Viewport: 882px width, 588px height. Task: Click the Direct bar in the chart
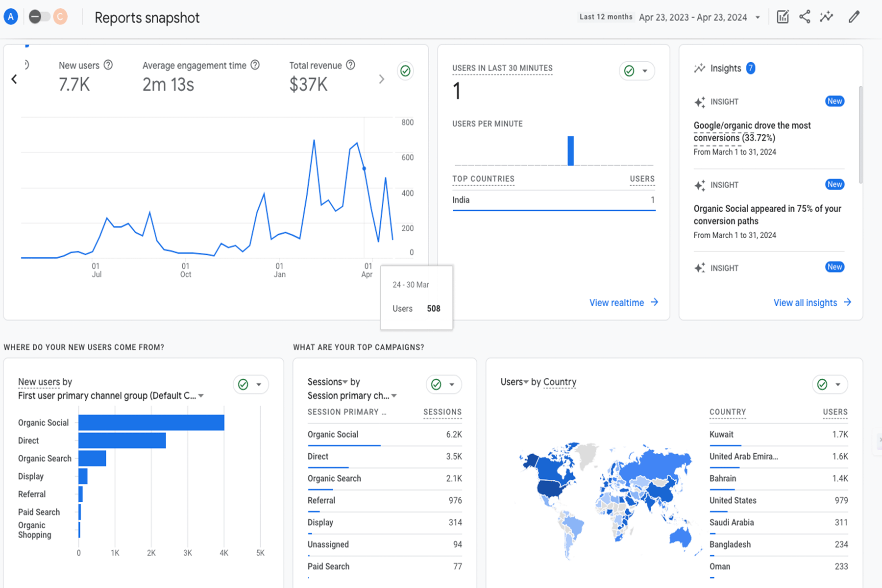[x=122, y=441]
